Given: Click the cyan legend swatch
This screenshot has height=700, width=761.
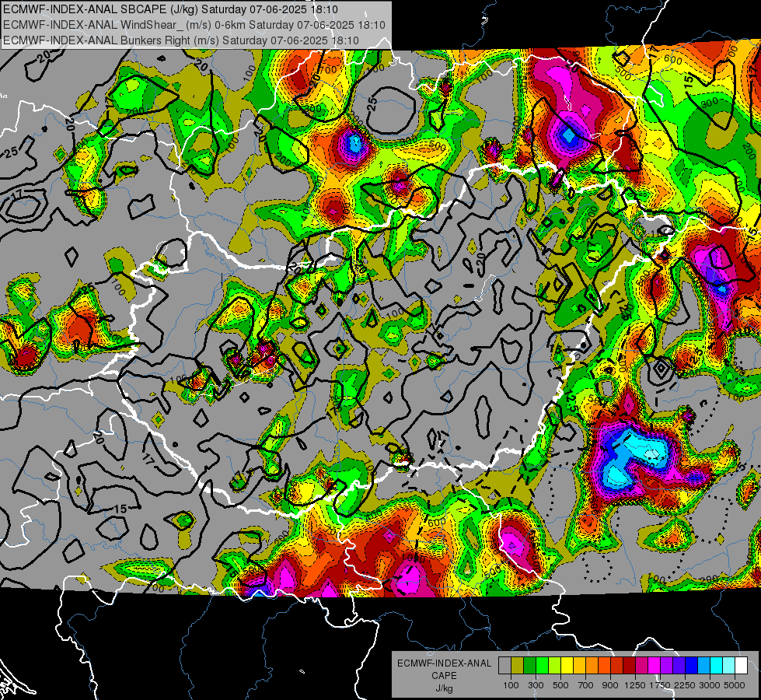Looking at the screenshot, I should [x=717, y=666].
